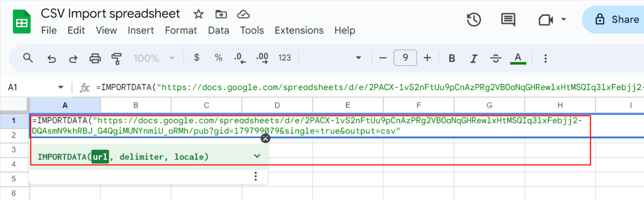Decrease font size minus button
Viewport: 644px width, 200px height.
tap(383, 58)
